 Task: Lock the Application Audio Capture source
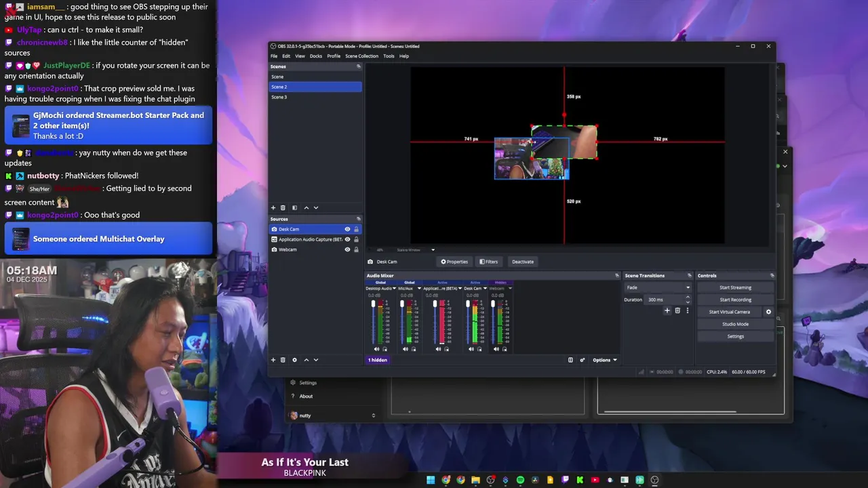[356, 239]
